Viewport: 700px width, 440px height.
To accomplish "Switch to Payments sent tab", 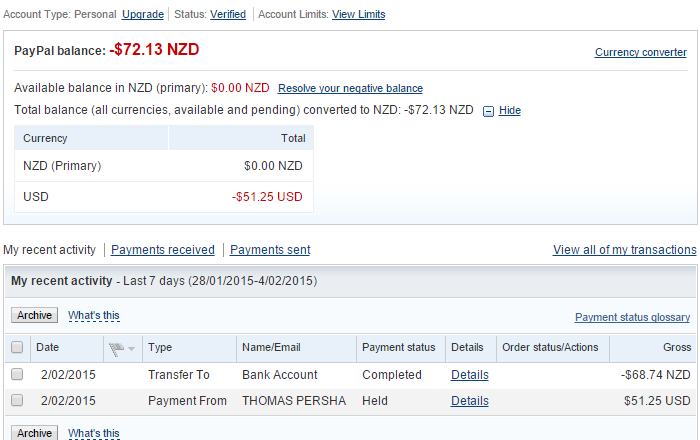I will [270, 249].
